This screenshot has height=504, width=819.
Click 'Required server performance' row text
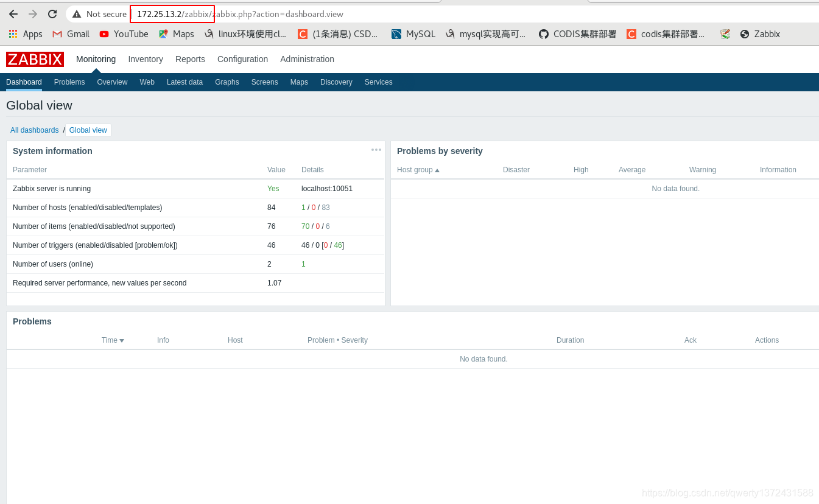coord(100,283)
